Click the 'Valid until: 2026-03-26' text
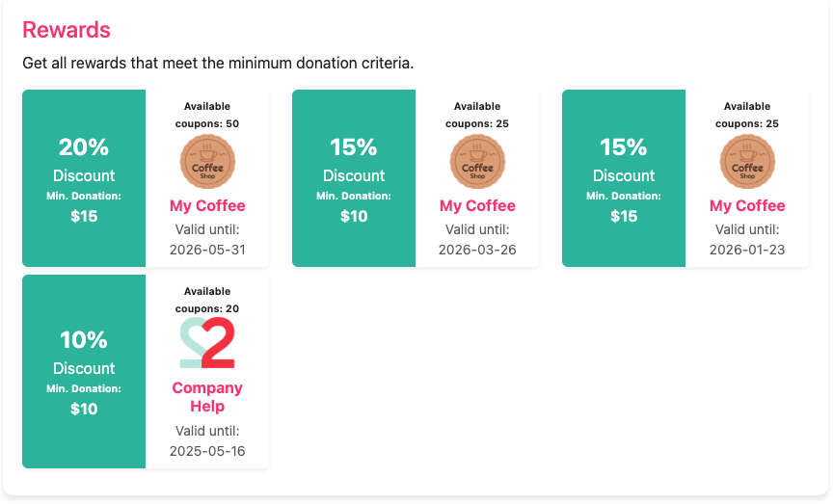The height and width of the screenshot is (504, 833). (477, 240)
